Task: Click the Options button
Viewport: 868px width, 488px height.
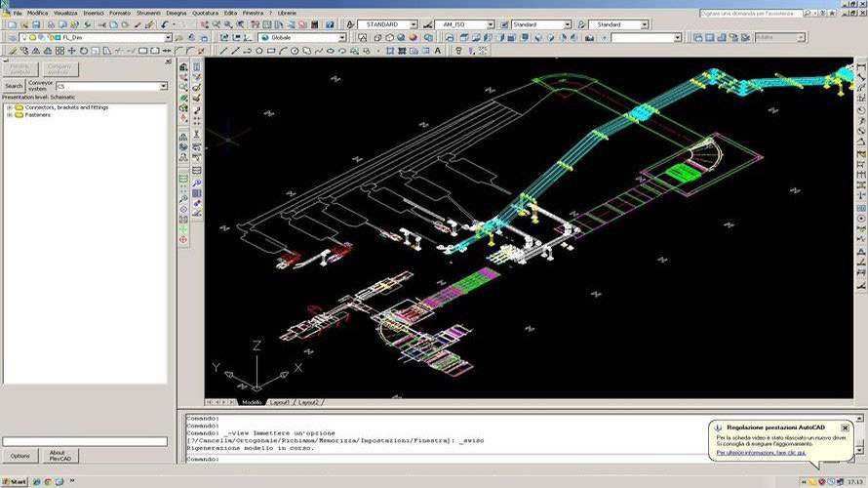Action: pos(20,456)
